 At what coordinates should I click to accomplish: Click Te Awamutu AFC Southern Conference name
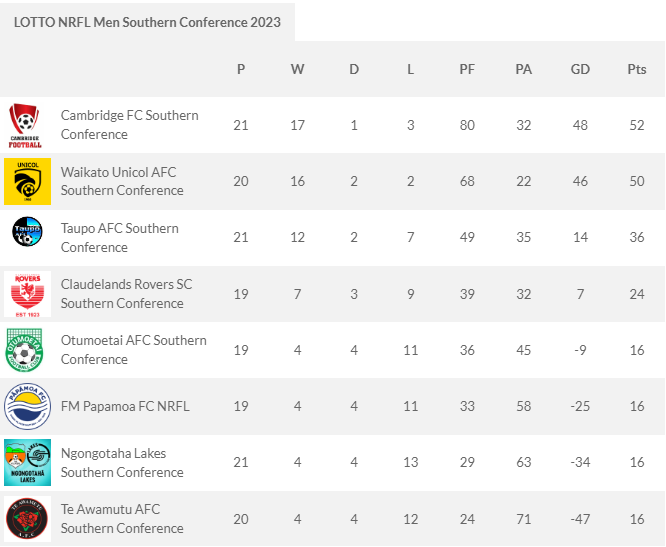coord(122,519)
